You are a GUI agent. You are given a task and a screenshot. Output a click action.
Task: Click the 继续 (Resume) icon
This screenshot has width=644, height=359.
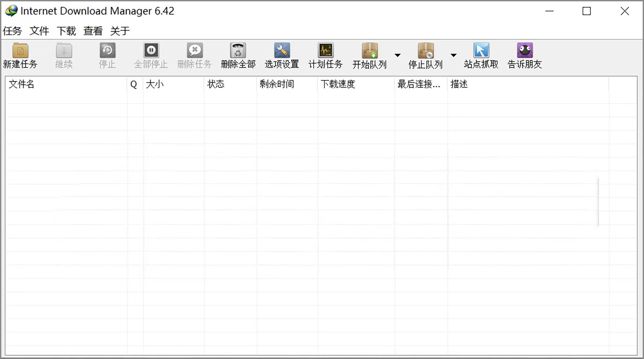[x=64, y=55]
